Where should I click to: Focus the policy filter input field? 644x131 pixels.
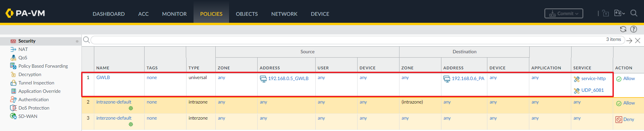[x=358, y=40]
